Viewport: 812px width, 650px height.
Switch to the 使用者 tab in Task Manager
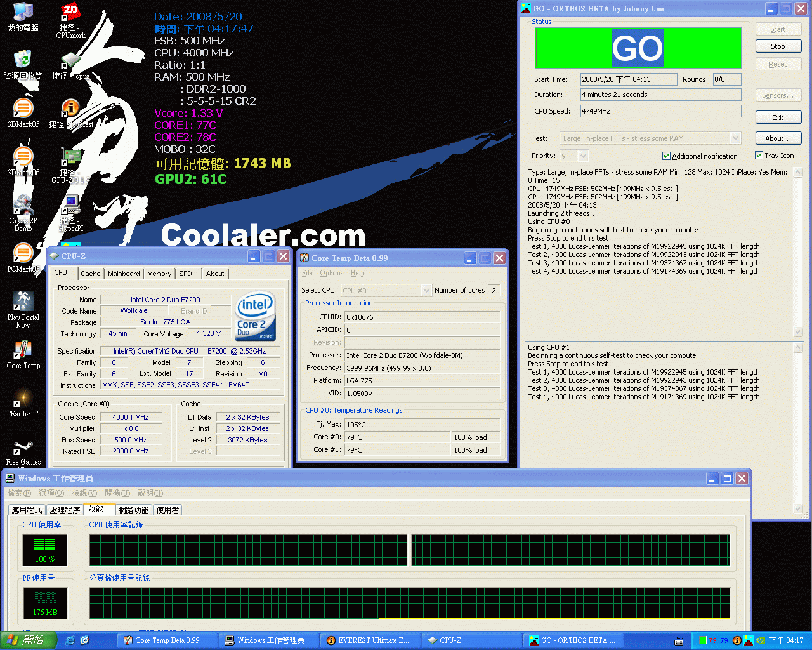168,510
